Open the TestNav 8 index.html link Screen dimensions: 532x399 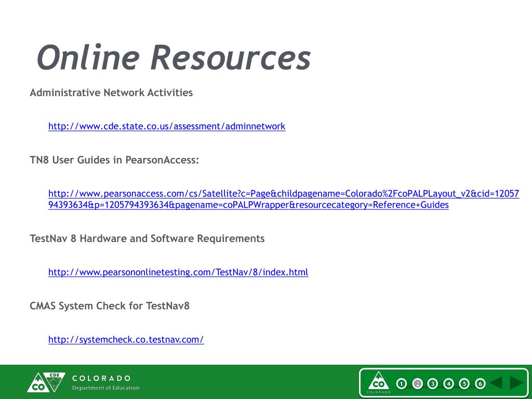pyautogui.click(x=178, y=272)
